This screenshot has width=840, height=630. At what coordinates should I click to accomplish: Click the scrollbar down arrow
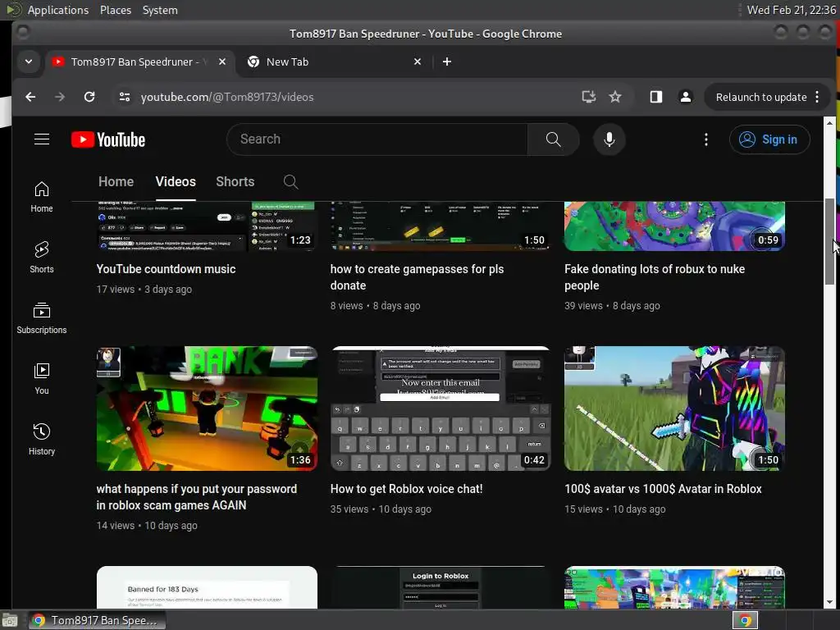pyautogui.click(x=829, y=602)
